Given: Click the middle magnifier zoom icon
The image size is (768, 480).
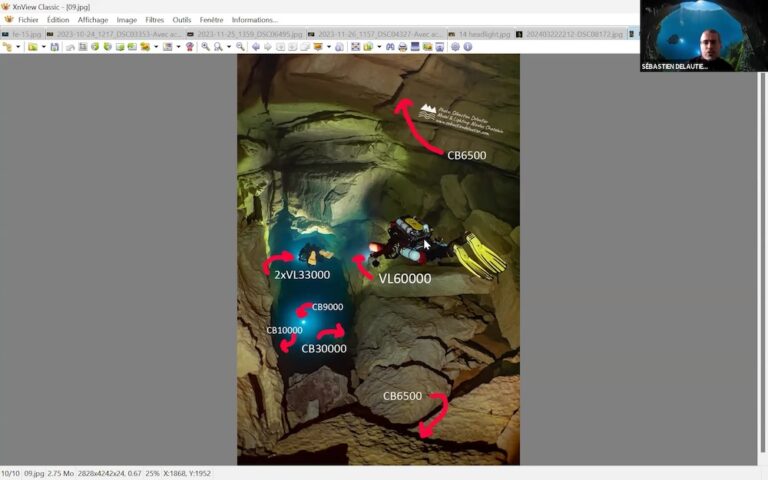Looking at the screenshot, I should (218, 47).
